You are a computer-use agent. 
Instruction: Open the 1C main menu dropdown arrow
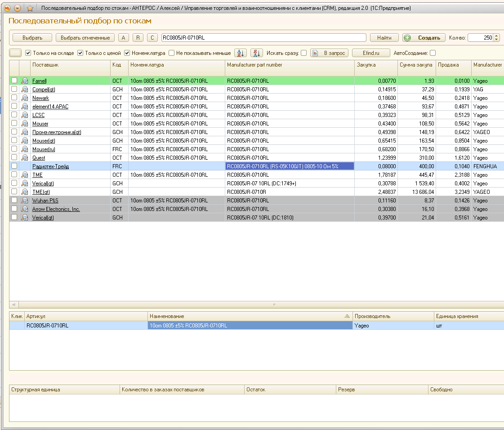click(x=18, y=8)
